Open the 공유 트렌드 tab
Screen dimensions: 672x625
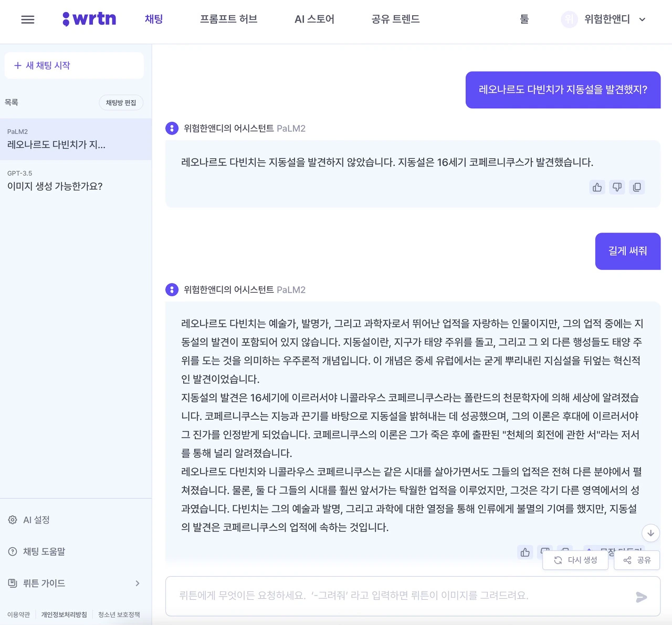coord(395,19)
